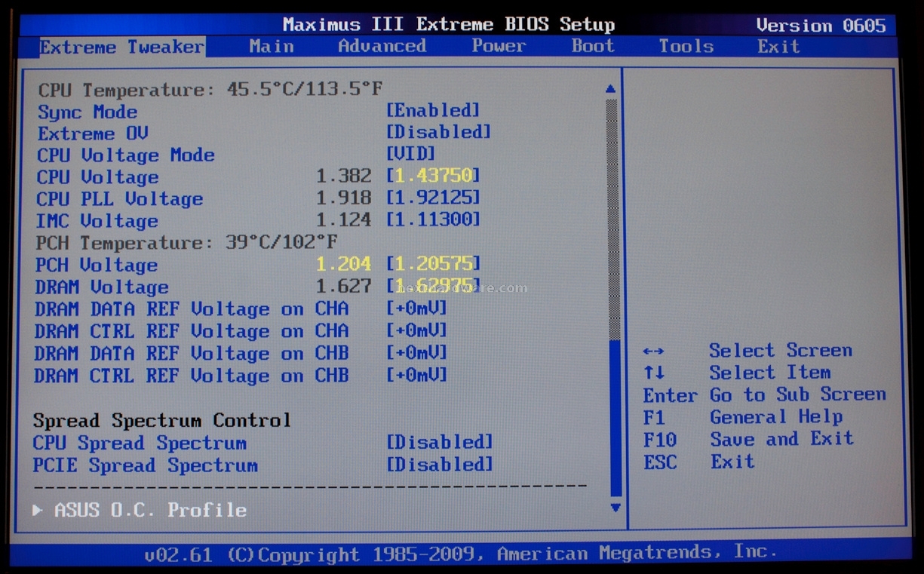Select the CPU Voltage Mode label
Image resolution: width=924 pixels, height=574 pixels.
pos(126,155)
